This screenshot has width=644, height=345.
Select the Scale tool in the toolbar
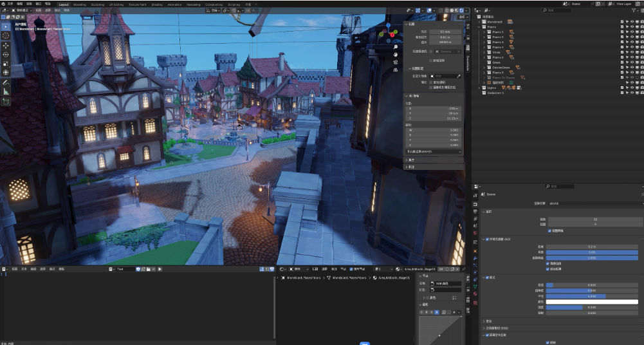click(6, 64)
